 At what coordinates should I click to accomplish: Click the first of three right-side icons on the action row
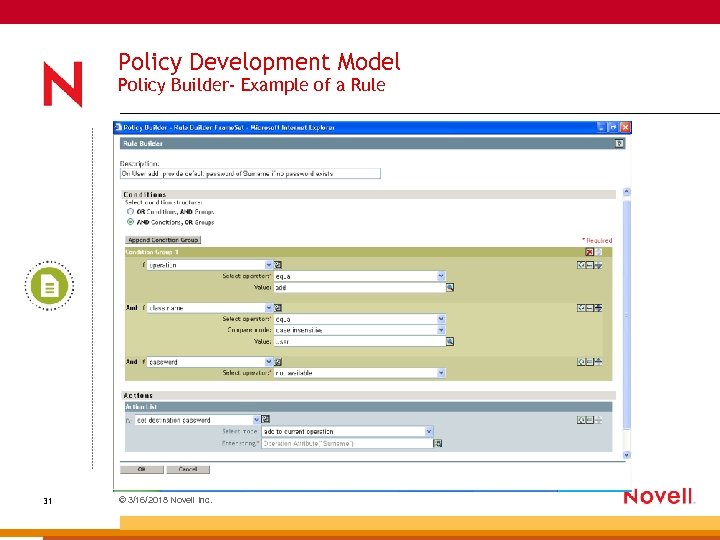tap(581, 420)
